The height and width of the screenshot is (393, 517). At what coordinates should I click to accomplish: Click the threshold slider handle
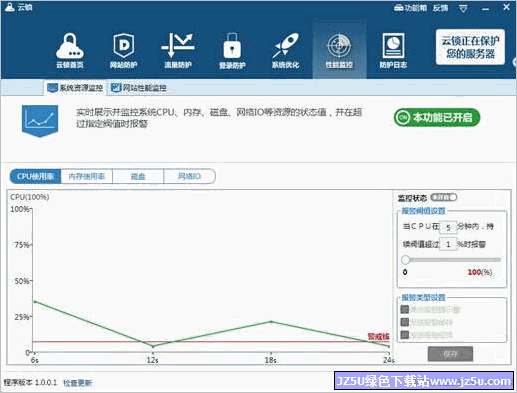[x=405, y=260]
